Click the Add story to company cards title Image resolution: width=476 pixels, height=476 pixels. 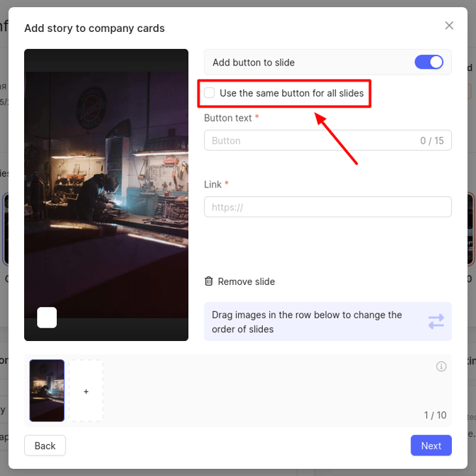[x=94, y=28]
